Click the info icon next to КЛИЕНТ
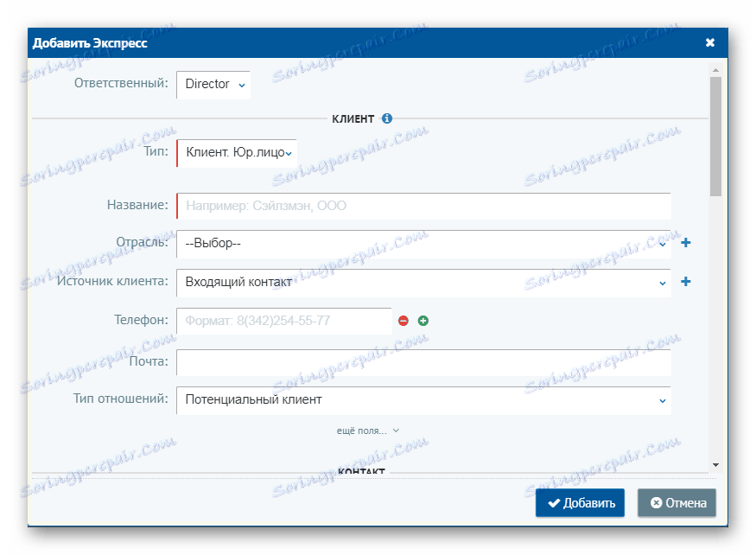756x555 pixels. point(387,118)
